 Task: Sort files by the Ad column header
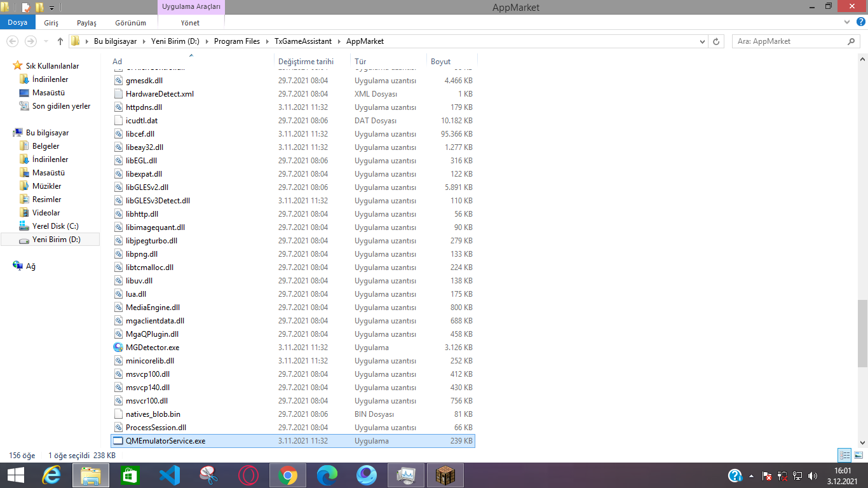pos(191,62)
